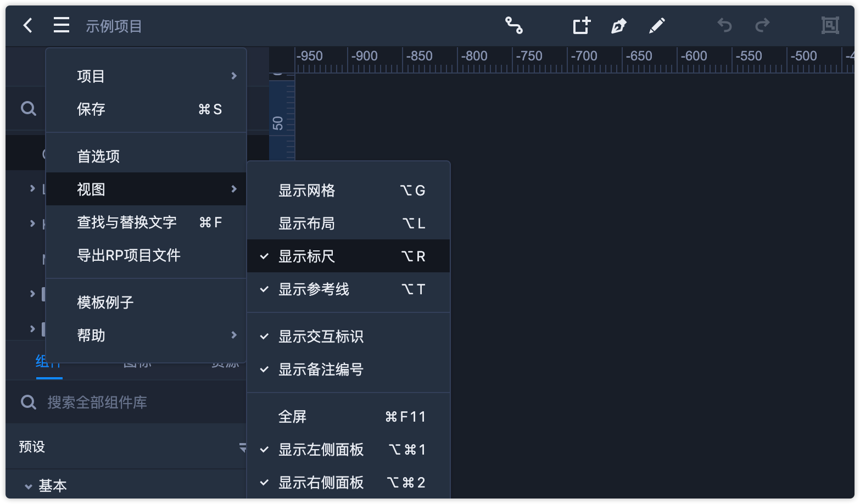Click the fit-to-frame icon at top right
Viewport: 860px width, 504px height.
coord(830,25)
